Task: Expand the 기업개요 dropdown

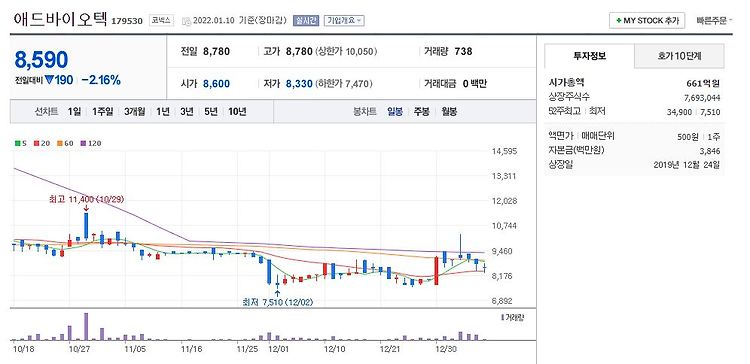Action: pyautogui.click(x=344, y=21)
